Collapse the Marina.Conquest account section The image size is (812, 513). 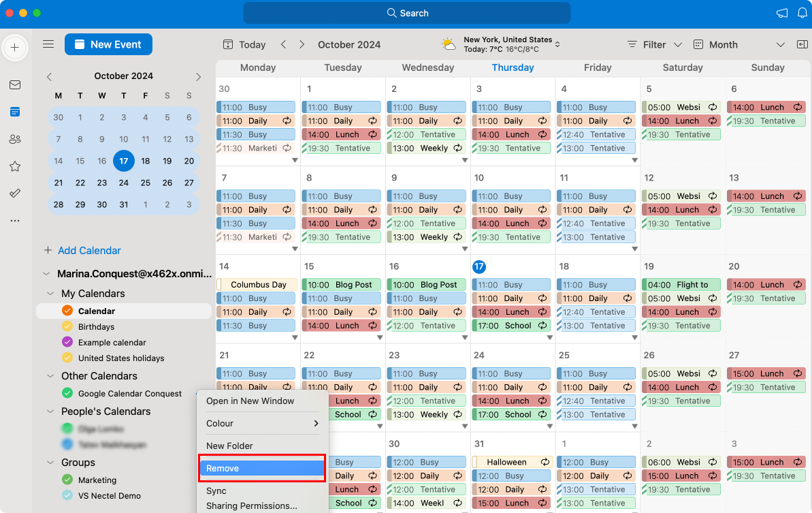pos(46,274)
